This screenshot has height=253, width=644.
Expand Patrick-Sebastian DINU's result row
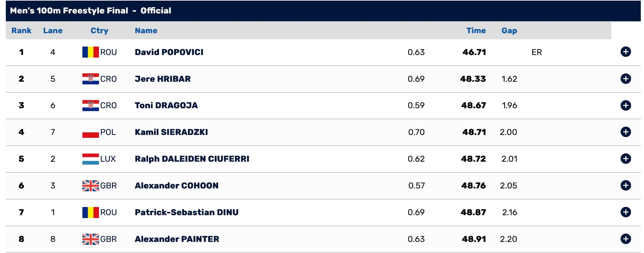(x=625, y=212)
